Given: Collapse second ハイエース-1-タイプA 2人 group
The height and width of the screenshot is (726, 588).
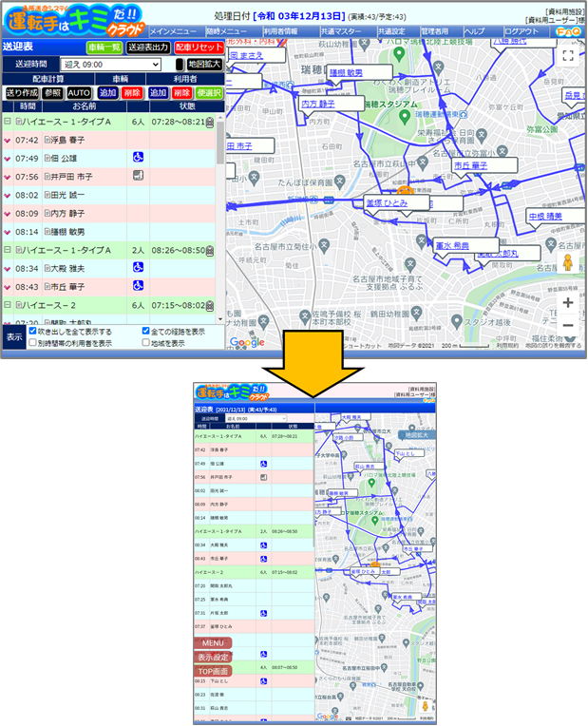Looking at the screenshot, I should pos(7,250).
